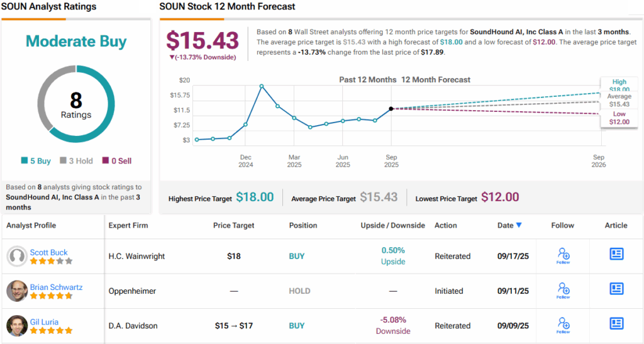Click Follow icon for Gil Luria
This screenshot has width=644, height=344.
pyautogui.click(x=563, y=325)
